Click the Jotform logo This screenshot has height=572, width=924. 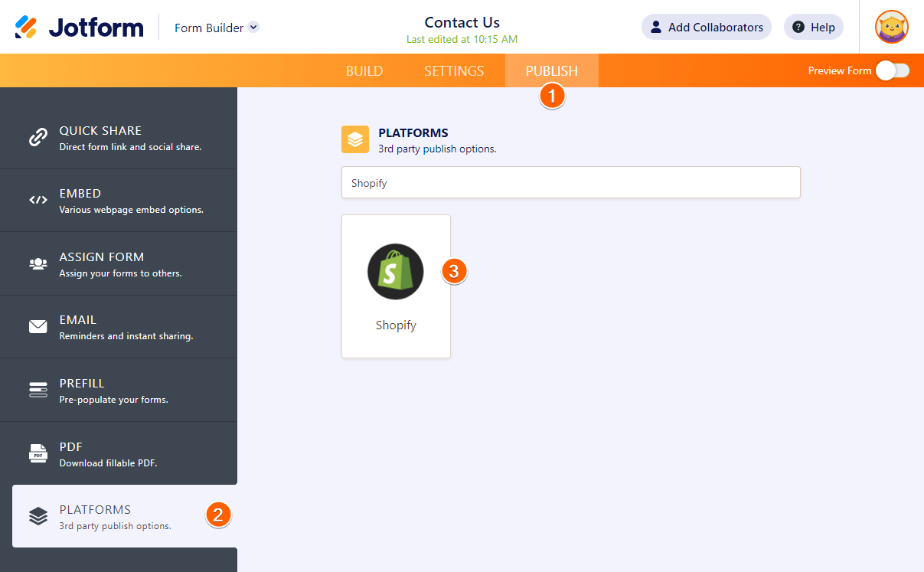(x=79, y=26)
